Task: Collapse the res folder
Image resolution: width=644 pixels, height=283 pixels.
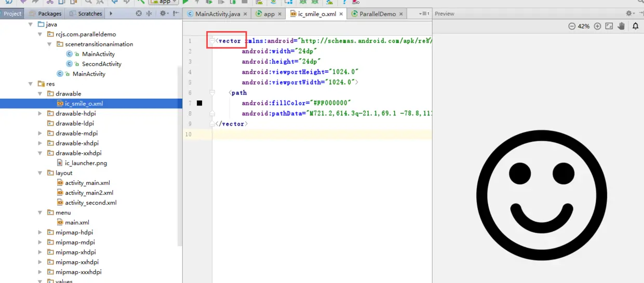Action: [x=31, y=84]
